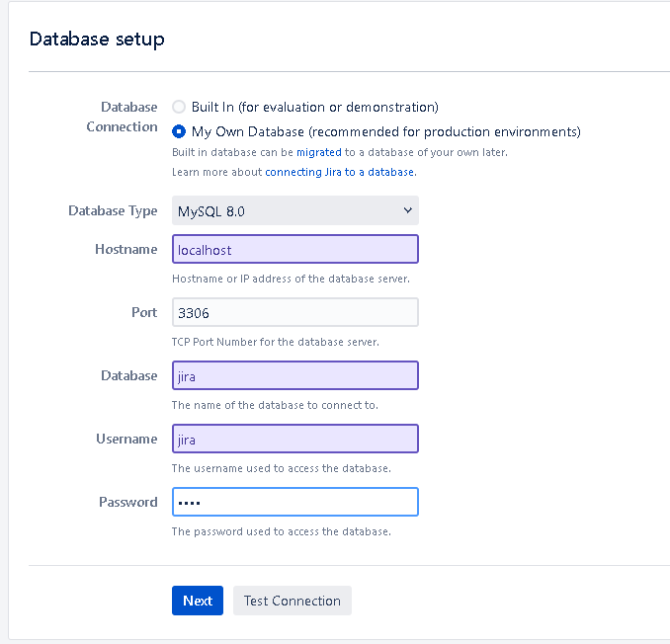This screenshot has width=670, height=644.
Task: Select the My Own Database radio button
Action: [179, 131]
